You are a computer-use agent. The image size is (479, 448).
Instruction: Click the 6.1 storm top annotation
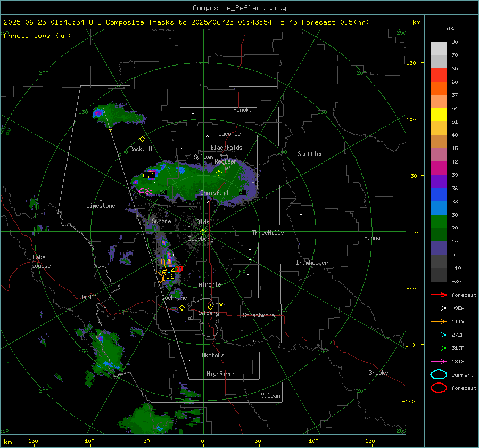coord(149,175)
